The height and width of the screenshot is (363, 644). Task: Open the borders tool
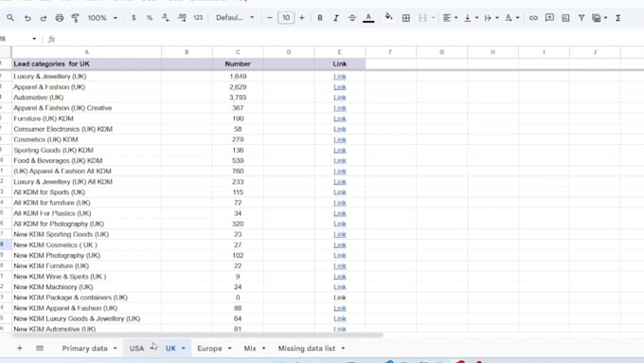(x=405, y=18)
